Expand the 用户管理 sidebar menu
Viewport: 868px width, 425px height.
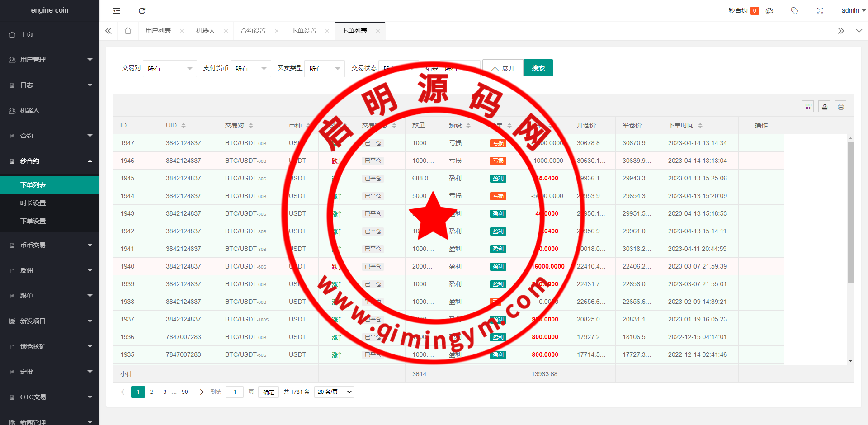pyautogui.click(x=50, y=60)
